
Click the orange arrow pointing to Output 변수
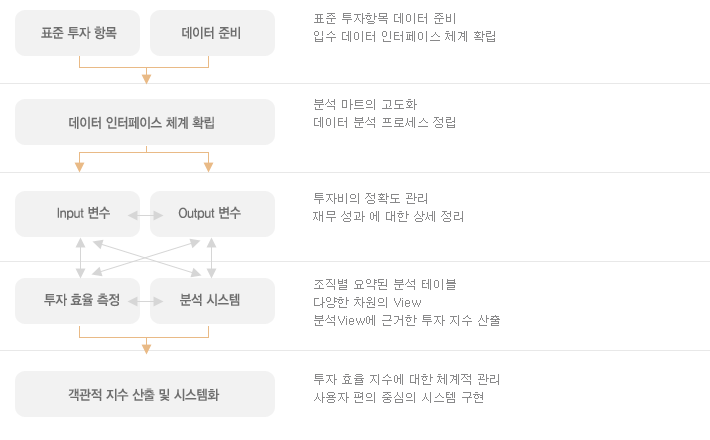pos(208,167)
